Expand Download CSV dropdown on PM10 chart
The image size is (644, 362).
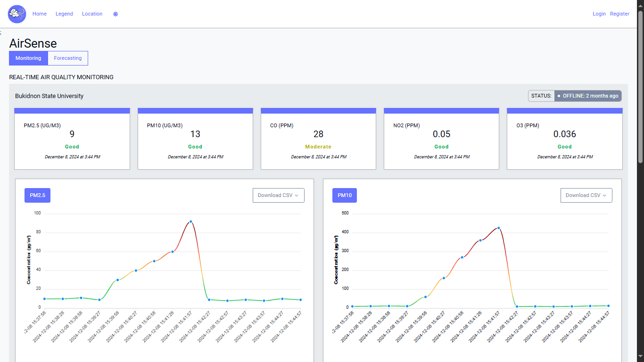tap(586, 196)
